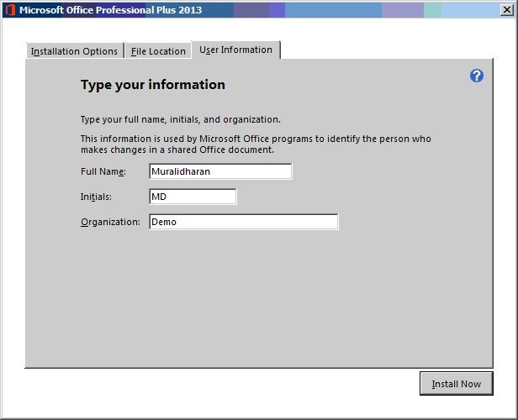Image resolution: width=518 pixels, height=420 pixels.
Task: Select the User Information tab
Action: (235, 50)
